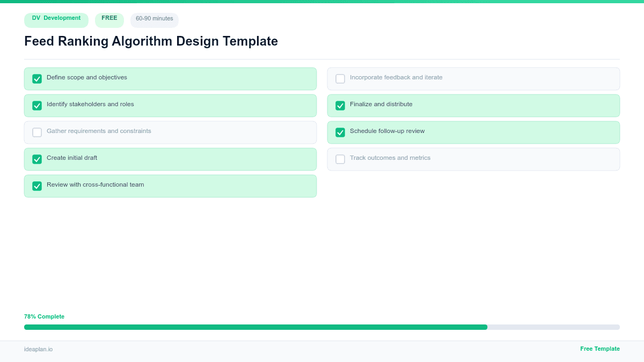
Task: Click the checkmark icon beside Finalize and distribute
Action: (340, 105)
